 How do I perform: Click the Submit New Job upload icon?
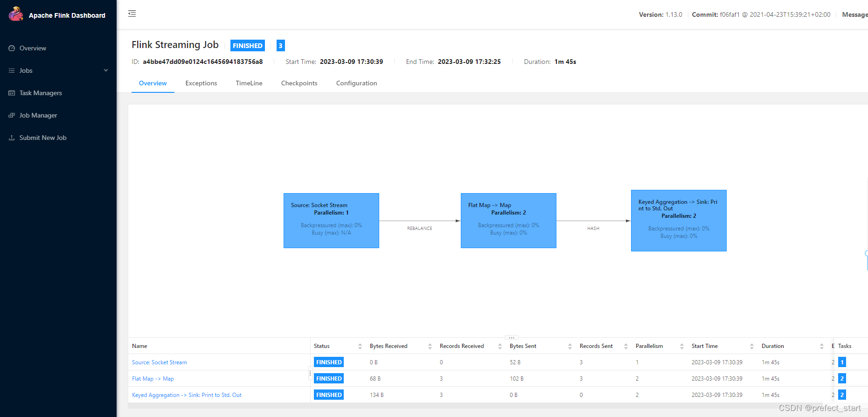point(12,138)
